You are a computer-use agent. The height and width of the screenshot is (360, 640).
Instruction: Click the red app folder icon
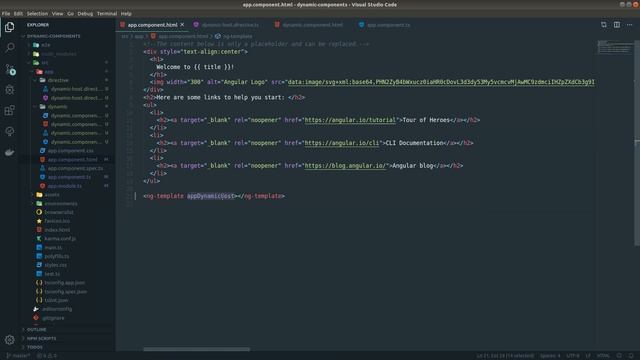pos(39,71)
